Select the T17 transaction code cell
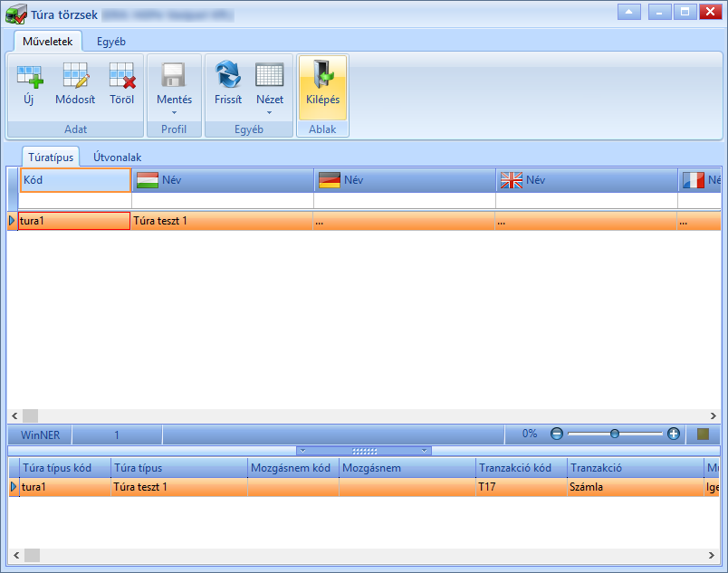 click(x=522, y=487)
